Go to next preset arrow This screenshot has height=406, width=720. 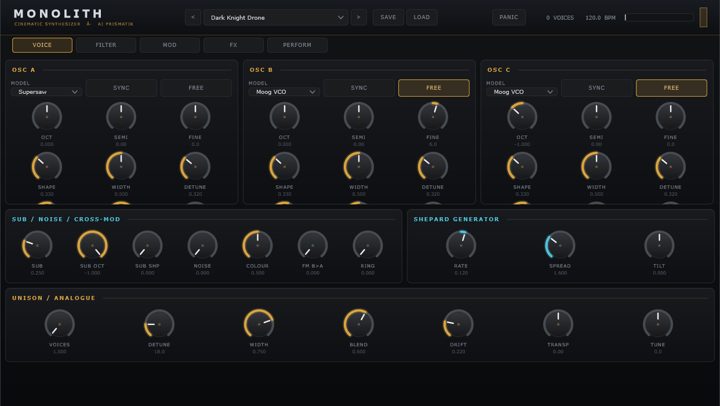[x=359, y=17]
